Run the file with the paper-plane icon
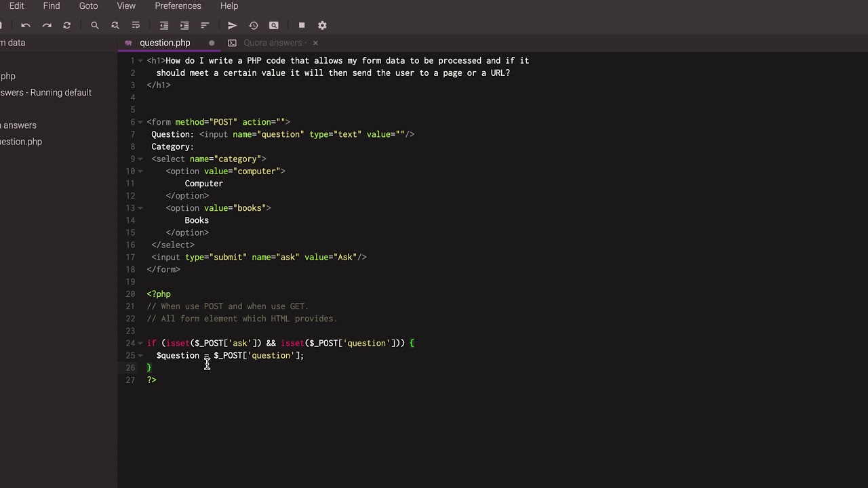Image resolution: width=868 pixels, height=488 pixels. pyautogui.click(x=233, y=25)
